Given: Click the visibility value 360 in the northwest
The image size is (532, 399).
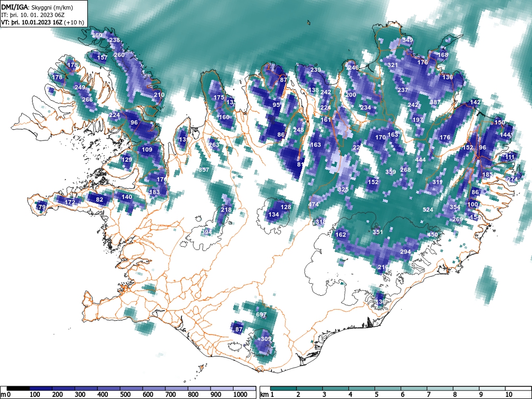Looking at the screenshot, I should coord(97,35).
